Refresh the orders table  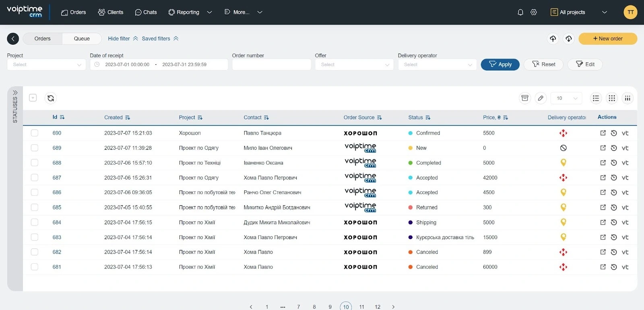pos(51,98)
